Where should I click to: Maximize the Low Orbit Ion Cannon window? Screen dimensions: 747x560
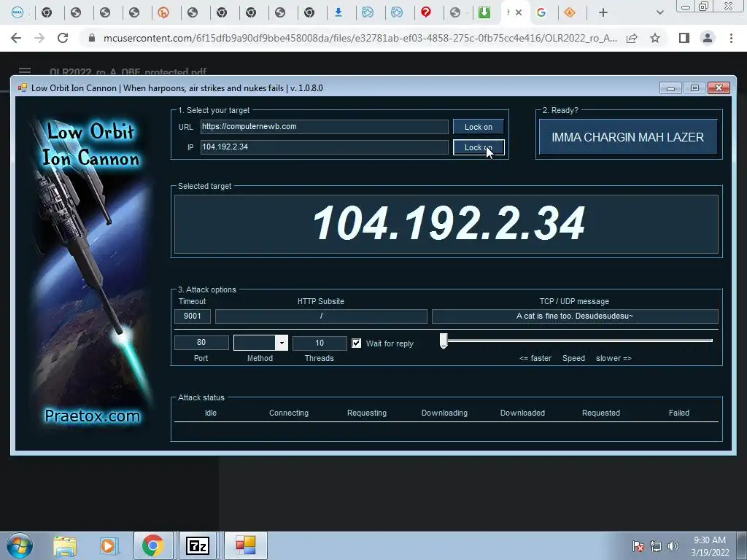tap(694, 88)
